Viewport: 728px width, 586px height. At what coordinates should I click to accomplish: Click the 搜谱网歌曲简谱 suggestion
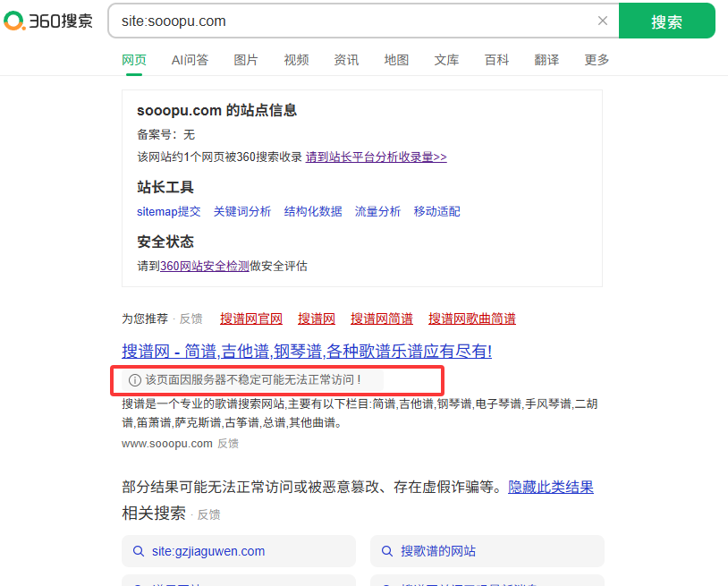click(471, 319)
